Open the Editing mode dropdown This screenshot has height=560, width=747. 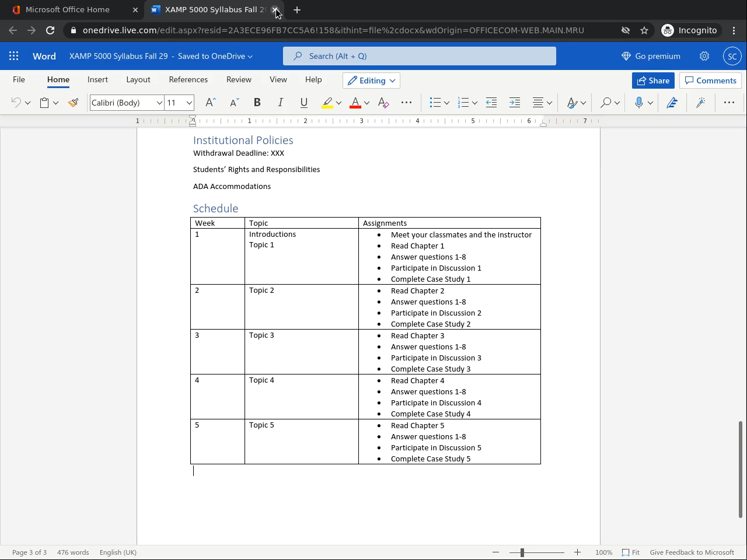click(x=372, y=80)
